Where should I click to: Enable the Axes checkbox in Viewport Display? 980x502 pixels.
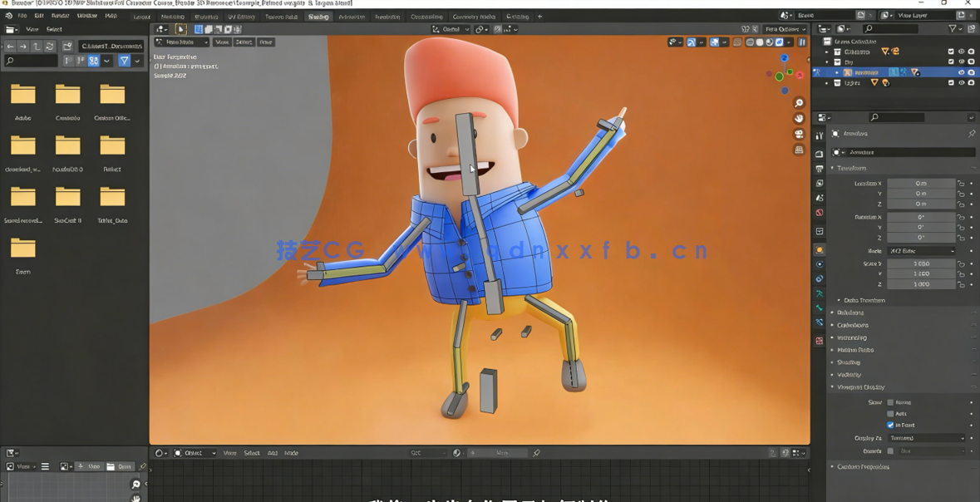click(890, 414)
